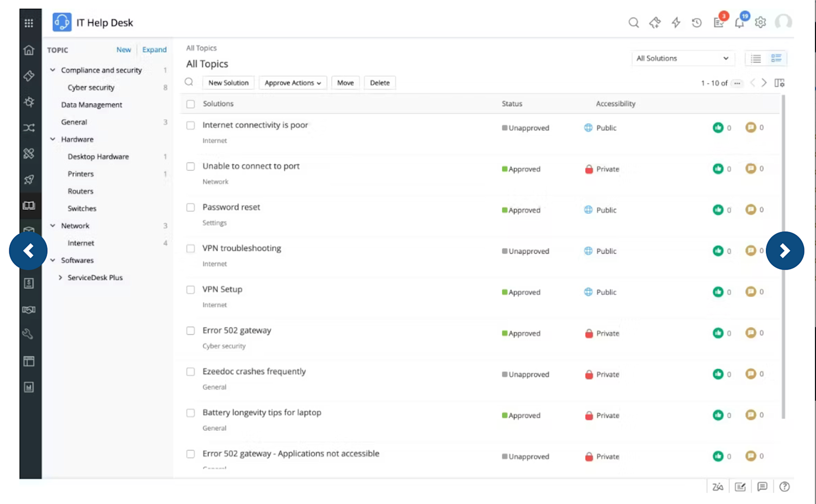Screen dimensions: 816x504
Task: Open the 'Approve Actions' dropdown
Action: (x=293, y=83)
